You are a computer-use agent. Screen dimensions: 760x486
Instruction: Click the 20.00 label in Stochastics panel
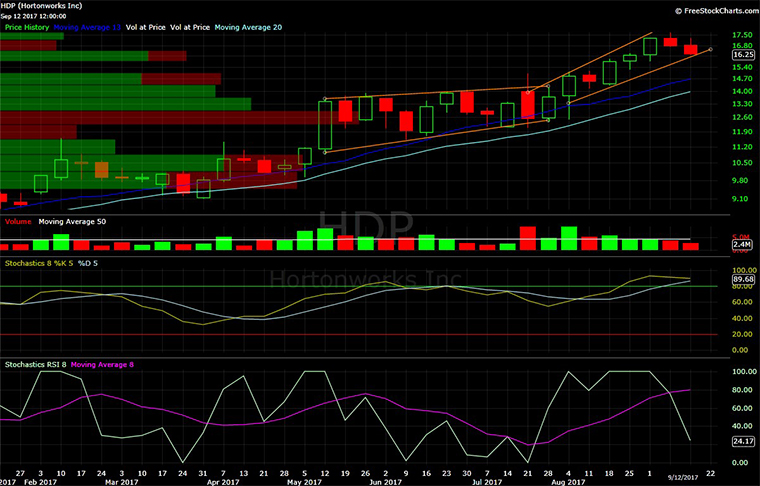coord(743,334)
